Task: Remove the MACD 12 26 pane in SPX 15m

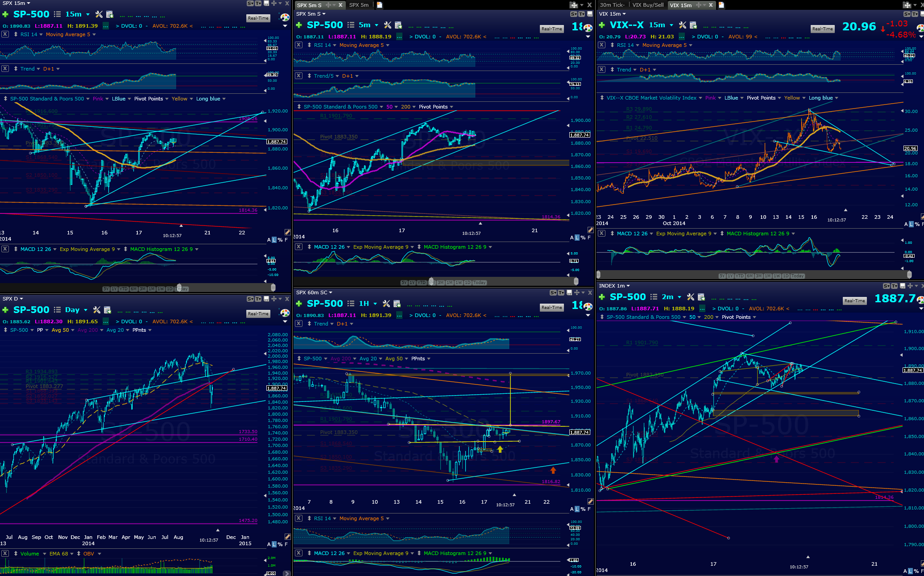Action: point(5,249)
